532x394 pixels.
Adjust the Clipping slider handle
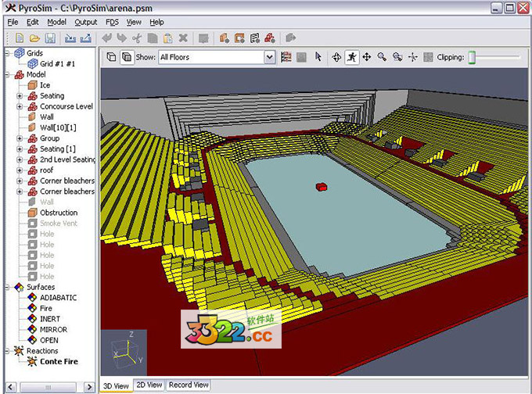tap(472, 57)
